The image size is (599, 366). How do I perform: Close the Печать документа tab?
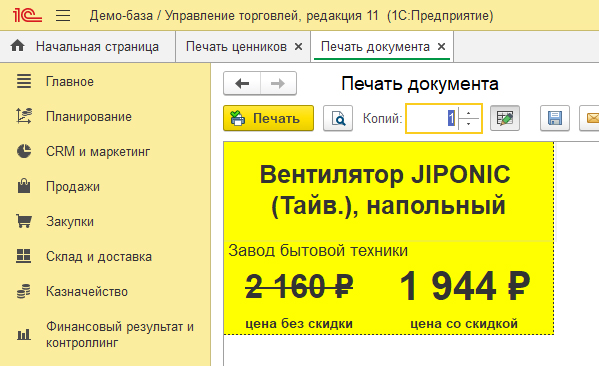(442, 47)
